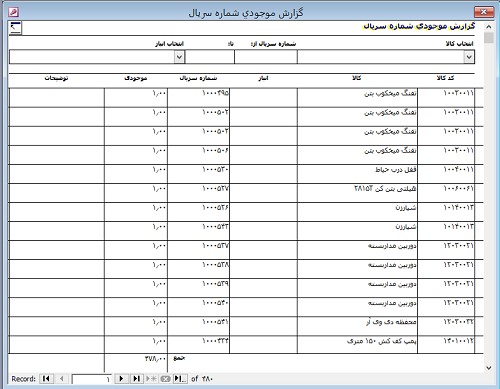500x389 pixels.
Task: Click the انتخاب کالا label
Action: [x=459, y=44]
